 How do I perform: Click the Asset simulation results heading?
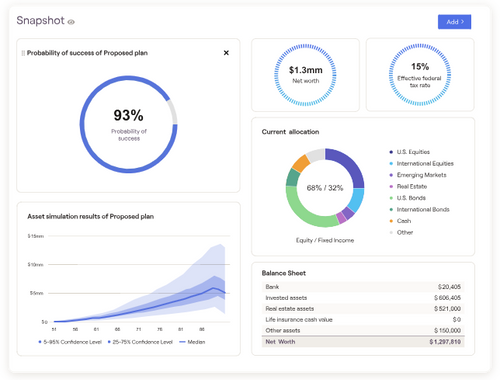pos(90,216)
